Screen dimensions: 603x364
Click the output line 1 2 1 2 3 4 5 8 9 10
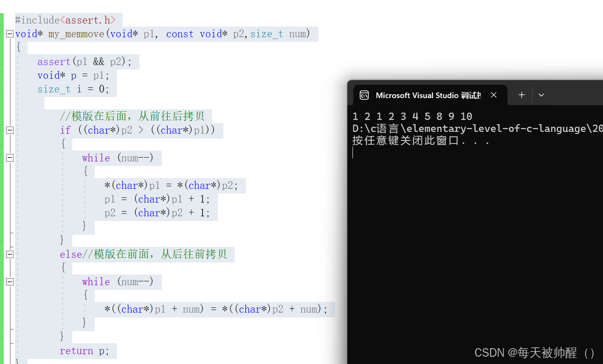[412, 116]
